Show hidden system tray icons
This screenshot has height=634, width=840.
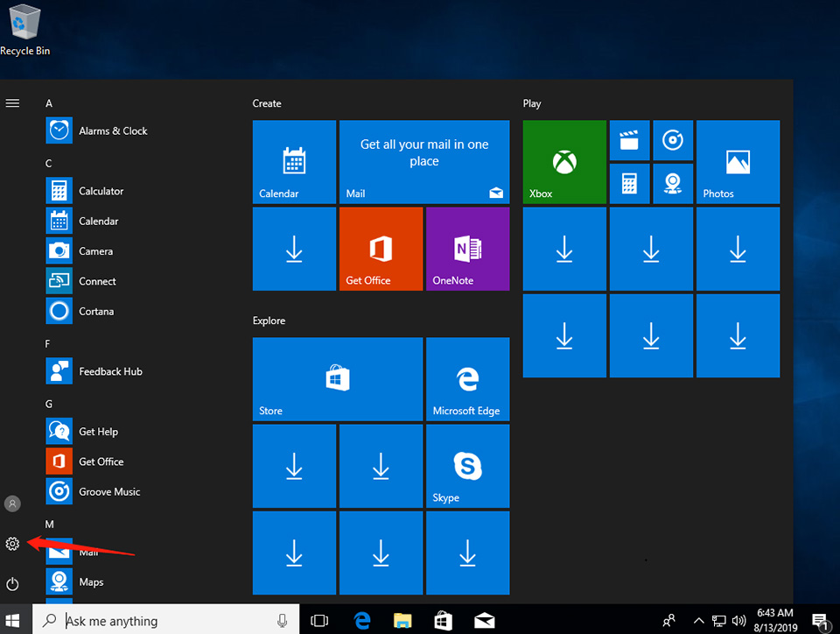[x=698, y=621]
